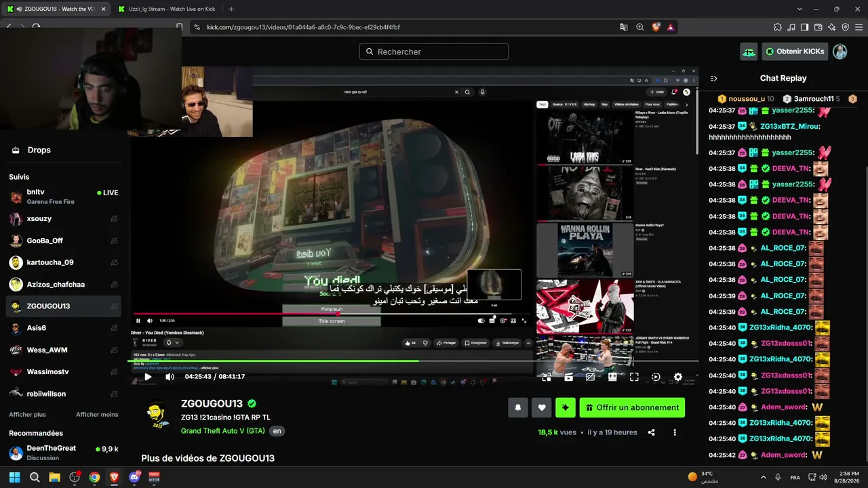Open Kick player settings gear
The height and width of the screenshot is (488, 868).
pyautogui.click(x=677, y=377)
